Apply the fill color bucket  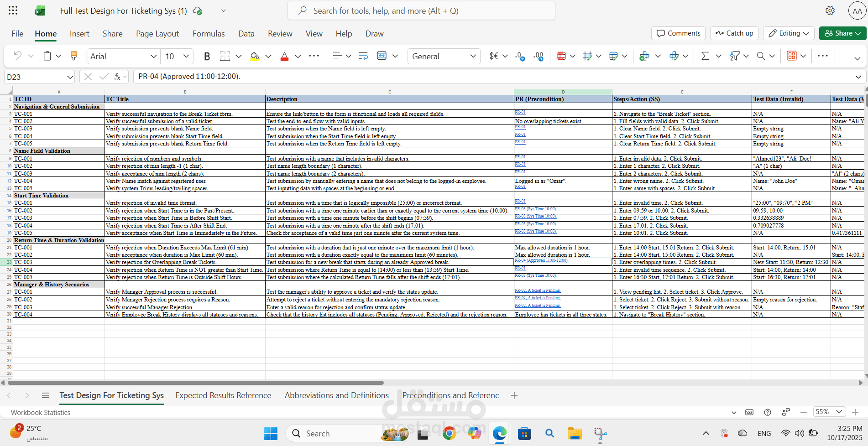click(255, 56)
